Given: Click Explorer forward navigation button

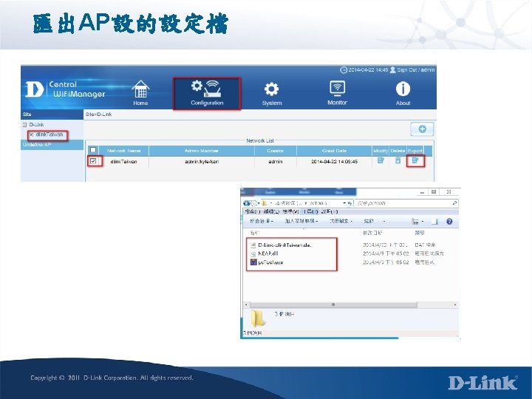Looking at the screenshot, I should tap(253, 203).
